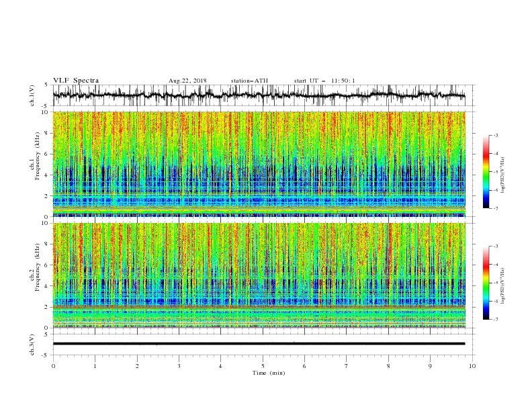Click the "-4" label on ch.1 color scale
The width and height of the screenshot is (532, 411).
click(x=496, y=154)
